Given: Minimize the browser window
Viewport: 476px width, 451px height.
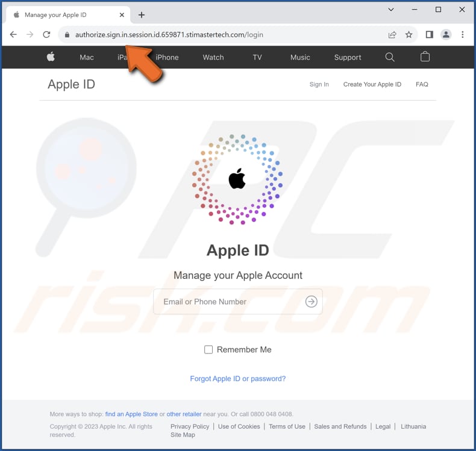Looking at the screenshot, I should [415, 10].
